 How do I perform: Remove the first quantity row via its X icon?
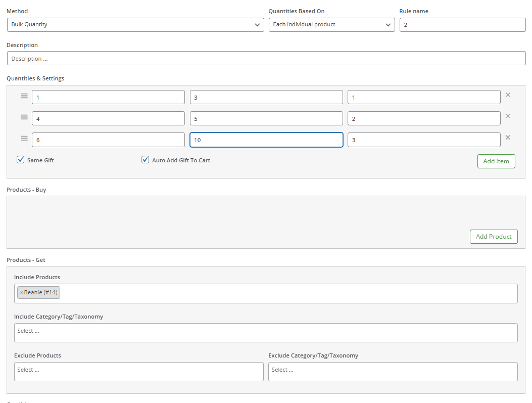tap(508, 95)
